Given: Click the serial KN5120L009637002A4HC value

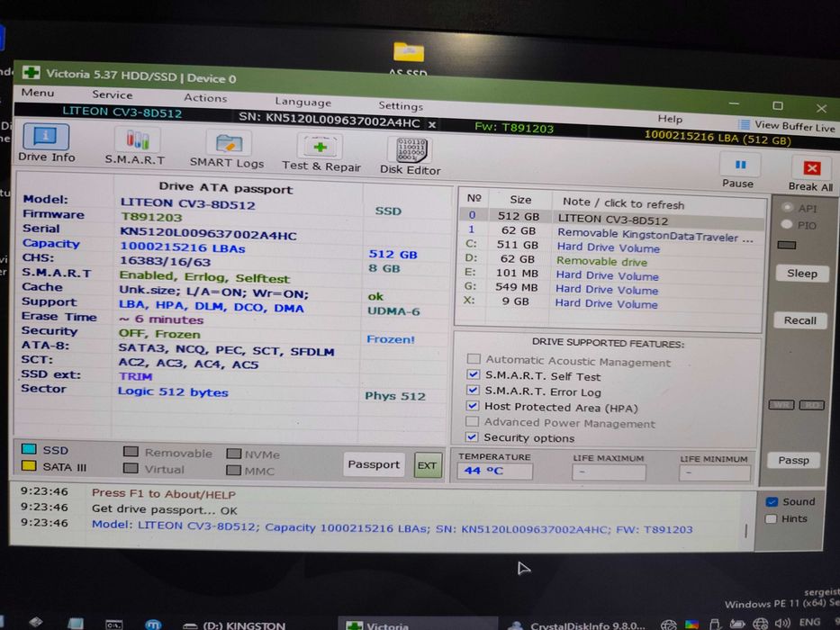Looking at the screenshot, I should pos(208,234).
